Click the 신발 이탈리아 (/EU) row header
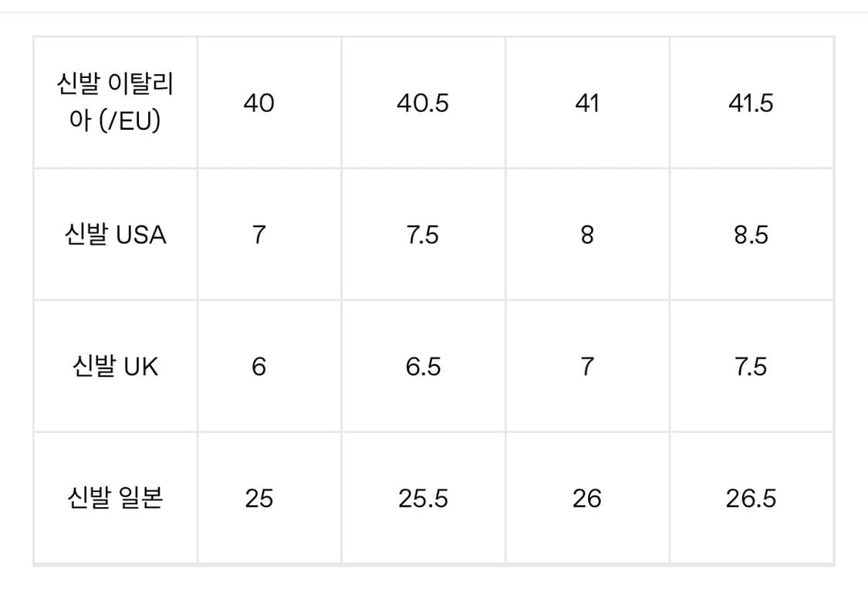 pyautogui.click(x=115, y=102)
